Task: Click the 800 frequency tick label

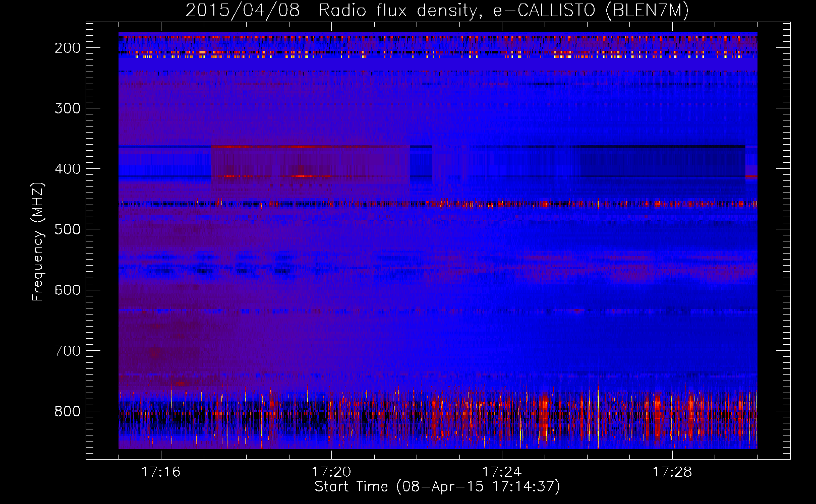Action: tap(68, 411)
